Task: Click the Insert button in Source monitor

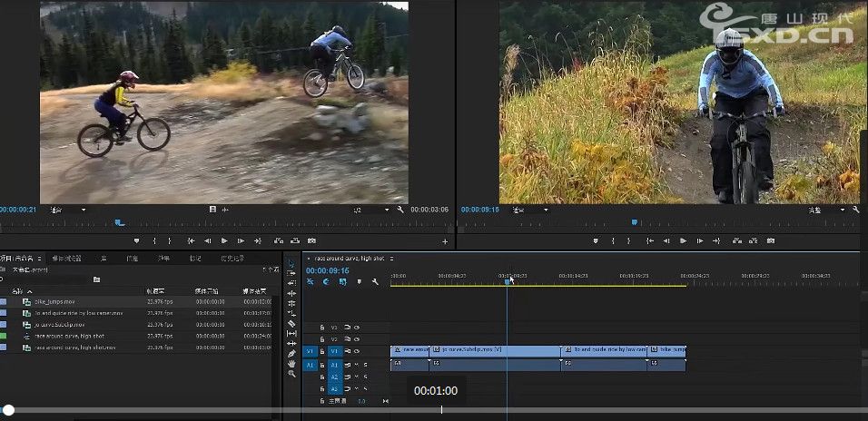Action: coord(279,241)
